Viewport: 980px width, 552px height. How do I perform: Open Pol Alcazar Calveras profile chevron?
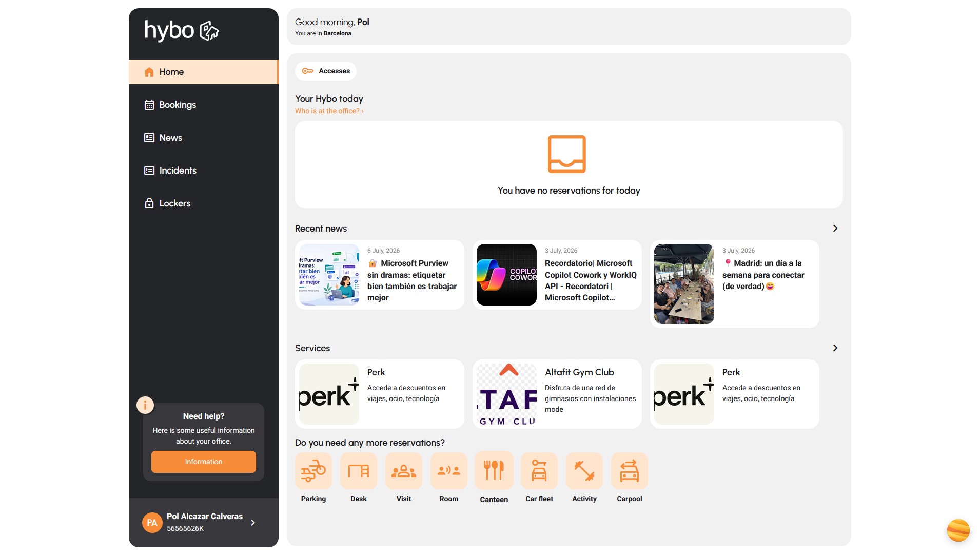tap(253, 523)
